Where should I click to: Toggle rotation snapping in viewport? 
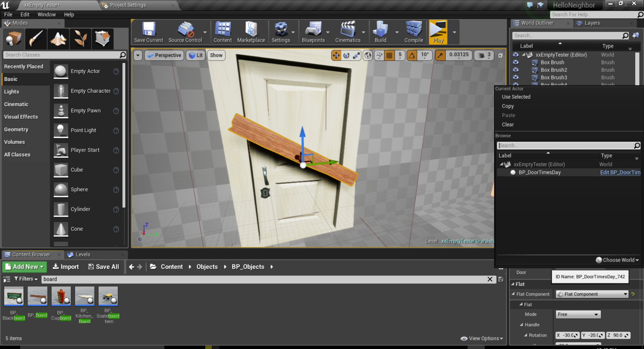point(412,55)
